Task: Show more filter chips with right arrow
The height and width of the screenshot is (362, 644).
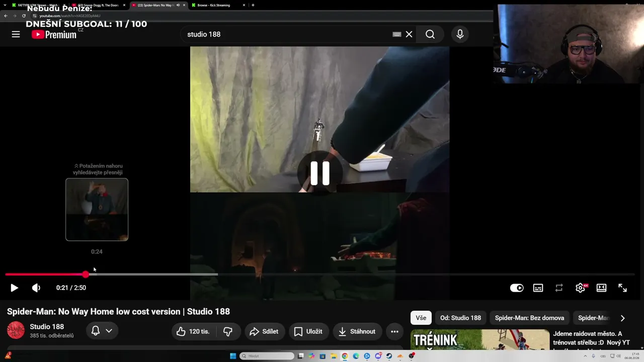Action: coord(622,318)
